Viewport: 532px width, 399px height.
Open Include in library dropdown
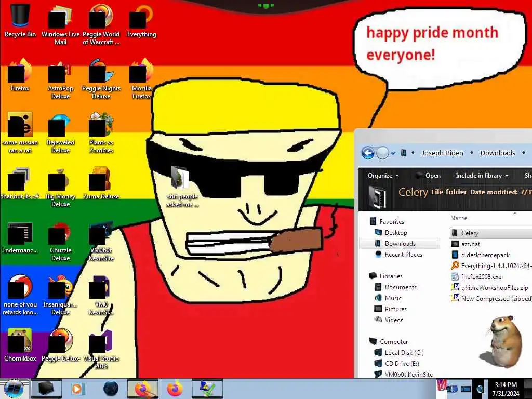coord(482,176)
